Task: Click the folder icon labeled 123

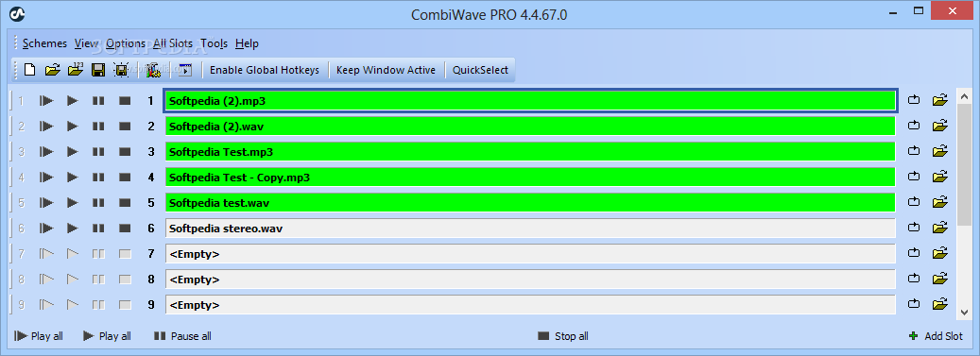Action: coord(76,69)
